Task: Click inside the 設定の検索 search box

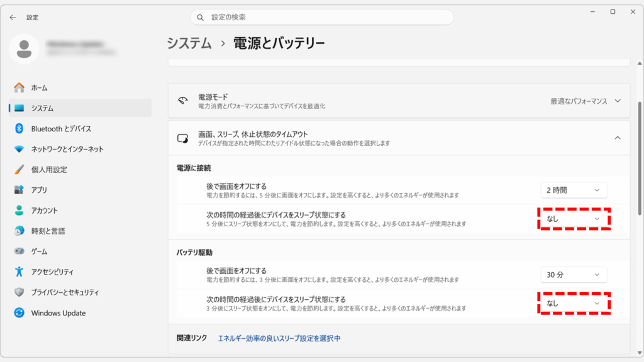Action: coord(321,17)
